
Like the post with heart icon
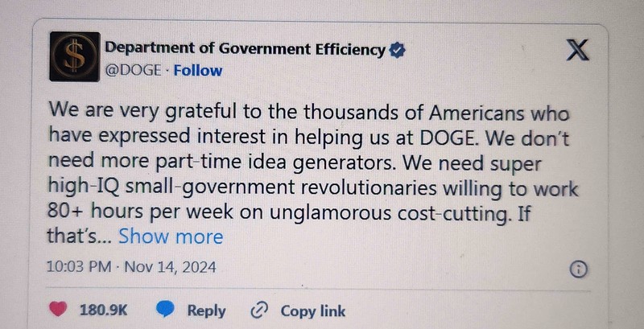coord(57,310)
